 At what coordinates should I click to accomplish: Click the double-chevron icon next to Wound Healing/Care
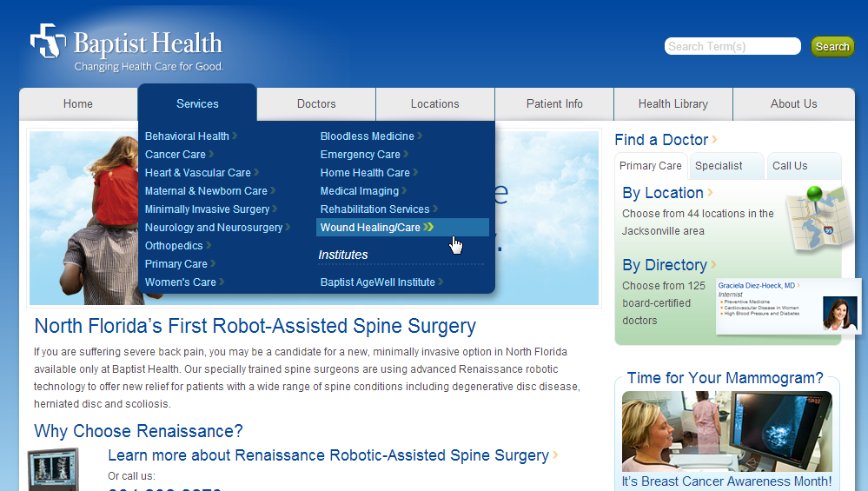point(428,227)
